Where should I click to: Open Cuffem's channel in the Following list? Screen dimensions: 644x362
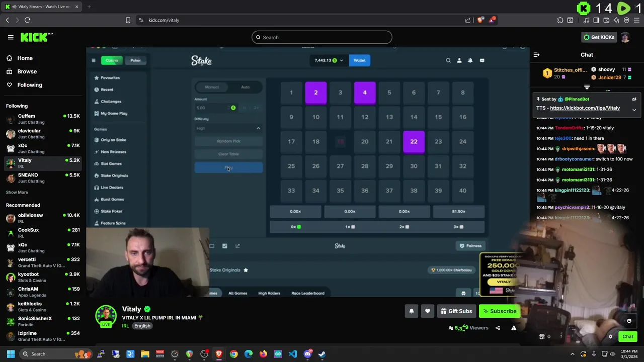[43, 119]
